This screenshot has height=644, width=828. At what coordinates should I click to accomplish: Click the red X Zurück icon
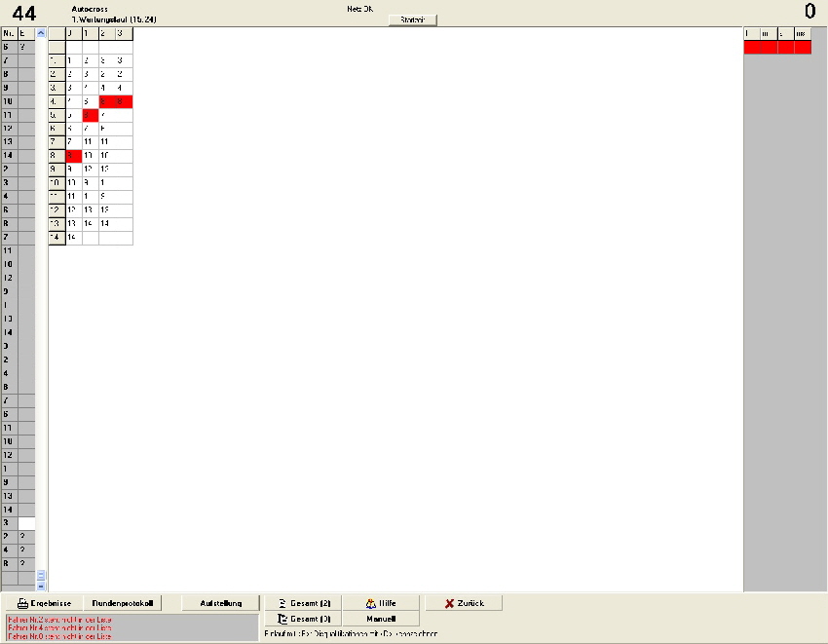(x=449, y=603)
